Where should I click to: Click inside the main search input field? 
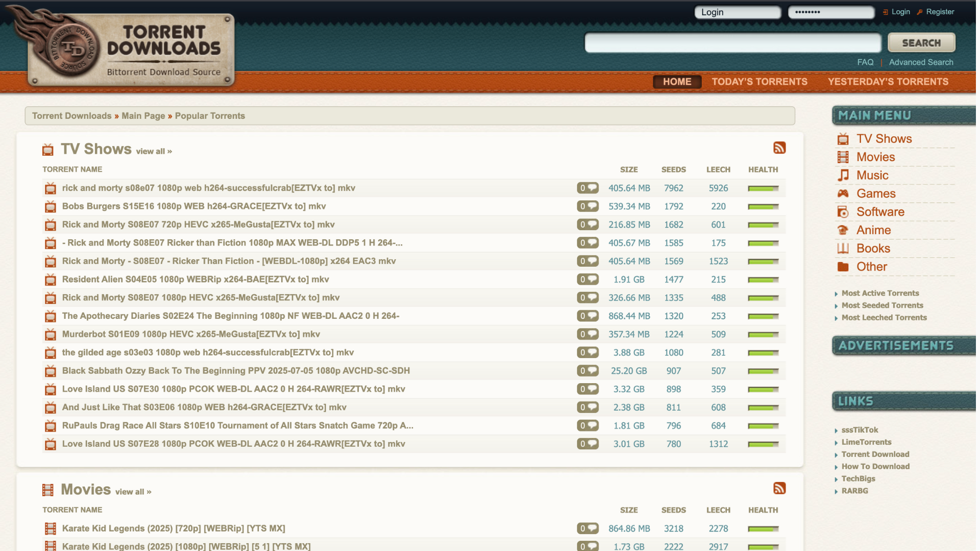pos(732,42)
